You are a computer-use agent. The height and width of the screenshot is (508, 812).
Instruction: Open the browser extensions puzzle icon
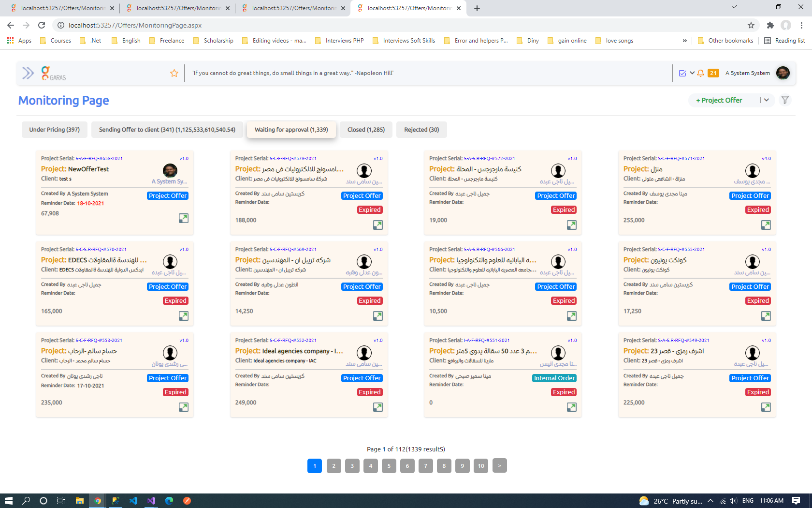point(770,25)
